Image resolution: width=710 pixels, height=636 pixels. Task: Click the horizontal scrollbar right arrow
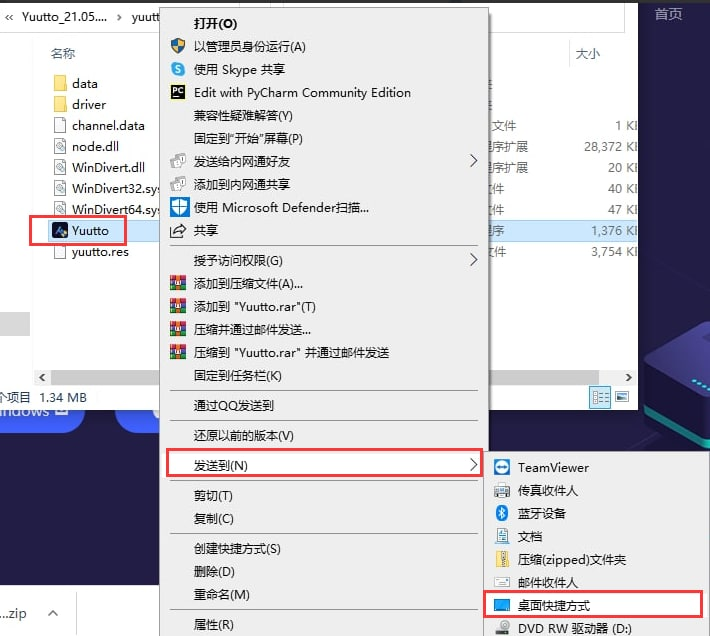click(x=628, y=377)
